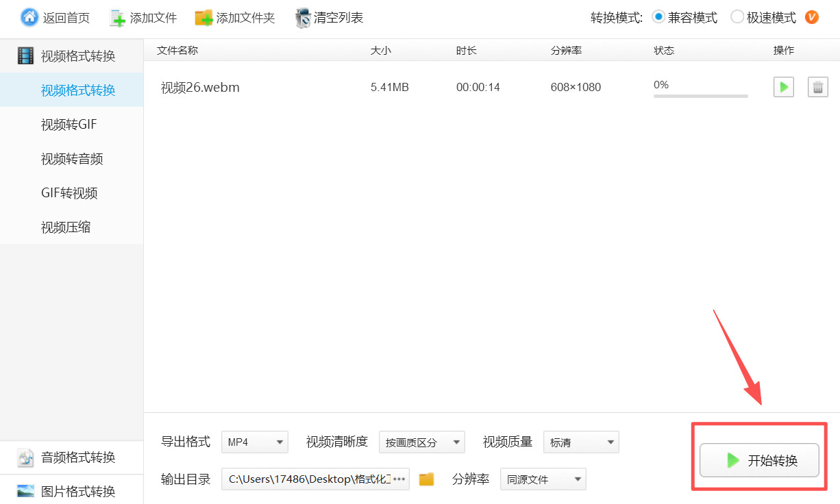This screenshot has width=840, height=504.
Task: Click the 0% status text
Action: tap(661, 85)
